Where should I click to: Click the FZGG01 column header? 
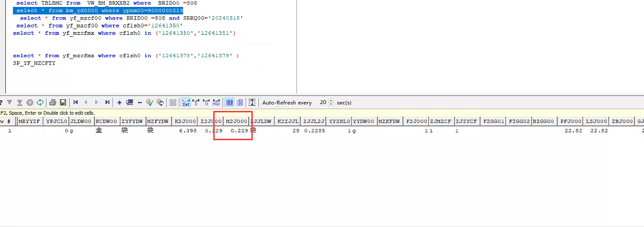(493, 121)
